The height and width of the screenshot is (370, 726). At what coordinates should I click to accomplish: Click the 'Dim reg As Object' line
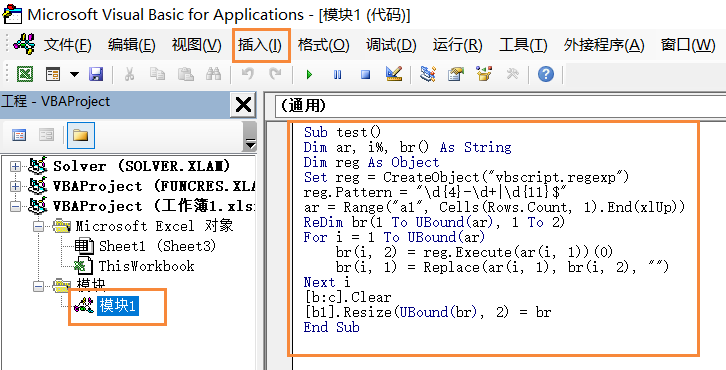(x=371, y=162)
